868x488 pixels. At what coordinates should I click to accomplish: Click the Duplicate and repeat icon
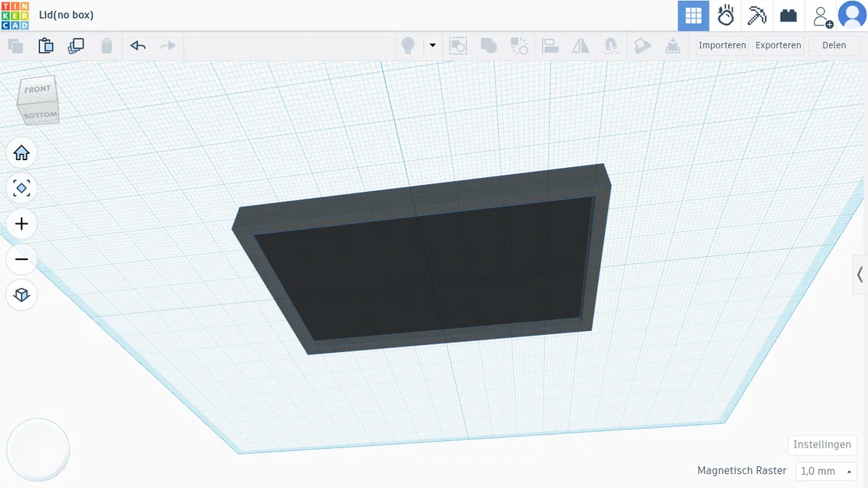(x=76, y=46)
